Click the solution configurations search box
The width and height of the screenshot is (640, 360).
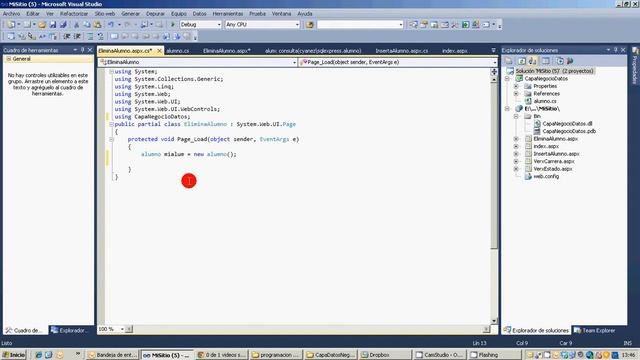(360, 24)
